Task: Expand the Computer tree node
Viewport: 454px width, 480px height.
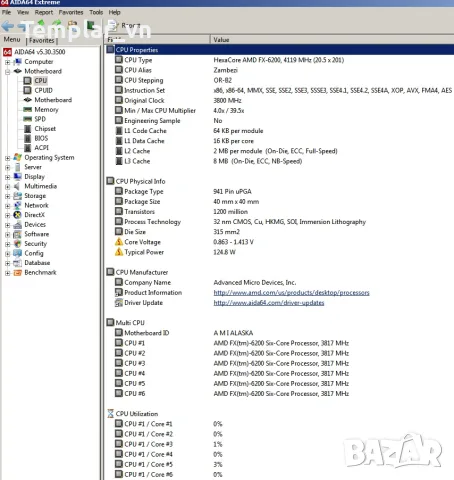Action: click(7, 62)
